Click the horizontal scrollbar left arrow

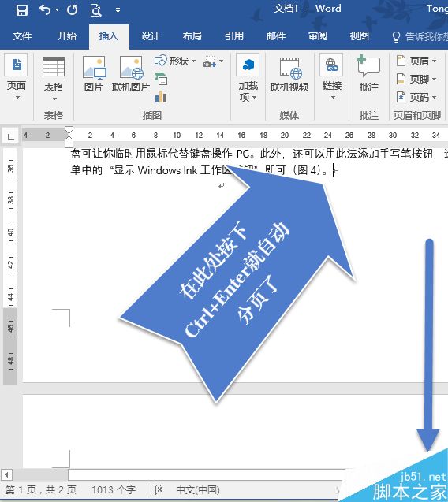[6, 474]
